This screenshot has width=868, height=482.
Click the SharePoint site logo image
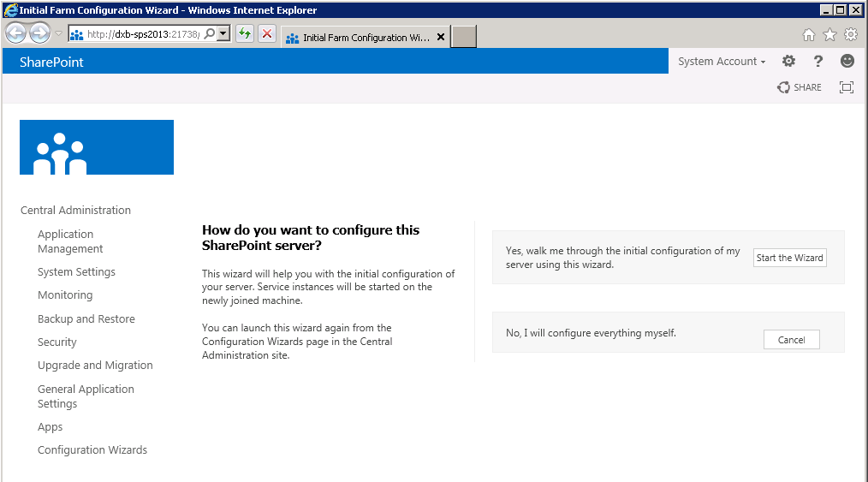click(97, 147)
